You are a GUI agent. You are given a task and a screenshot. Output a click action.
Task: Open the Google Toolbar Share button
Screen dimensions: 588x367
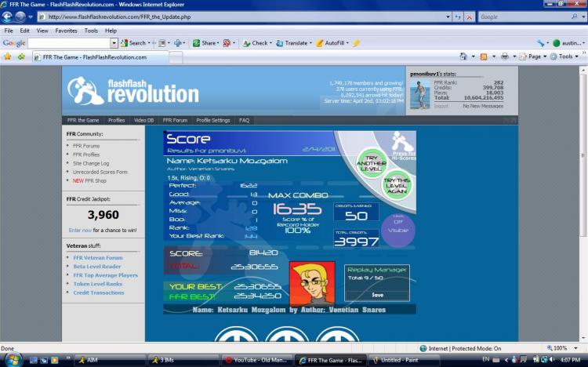[x=206, y=43]
